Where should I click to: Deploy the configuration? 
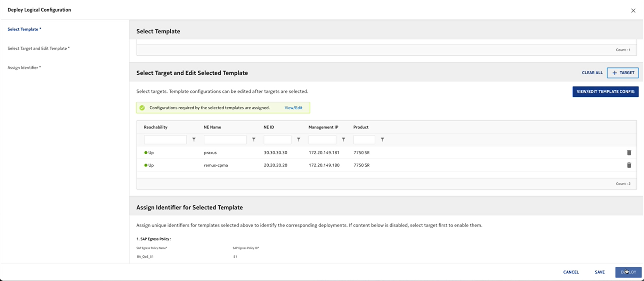point(628,272)
